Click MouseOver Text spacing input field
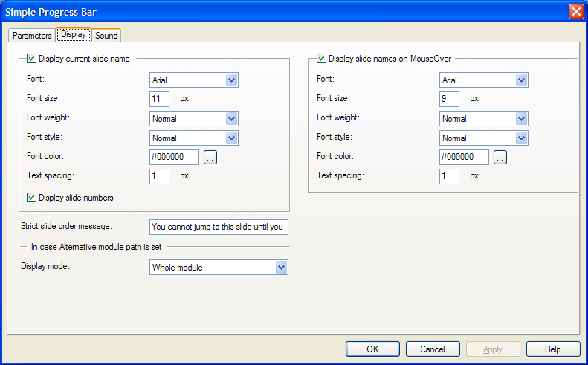Screen dimensions: 588x365 tap(449, 176)
